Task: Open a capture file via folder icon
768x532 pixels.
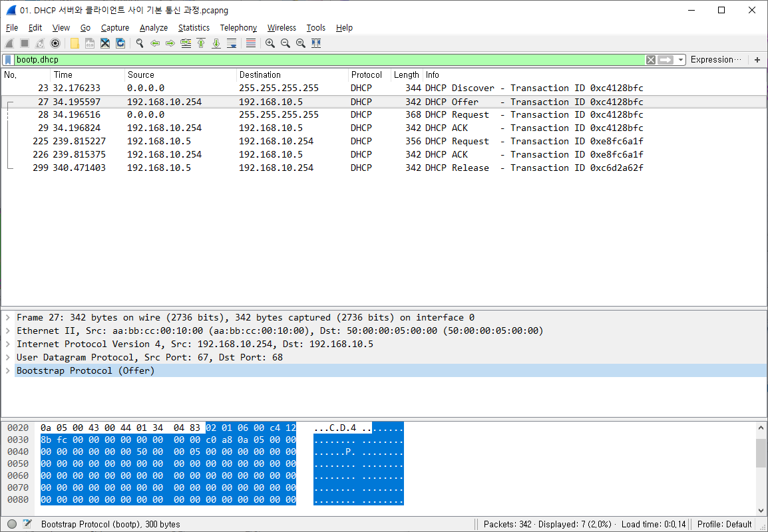Action: click(x=75, y=44)
